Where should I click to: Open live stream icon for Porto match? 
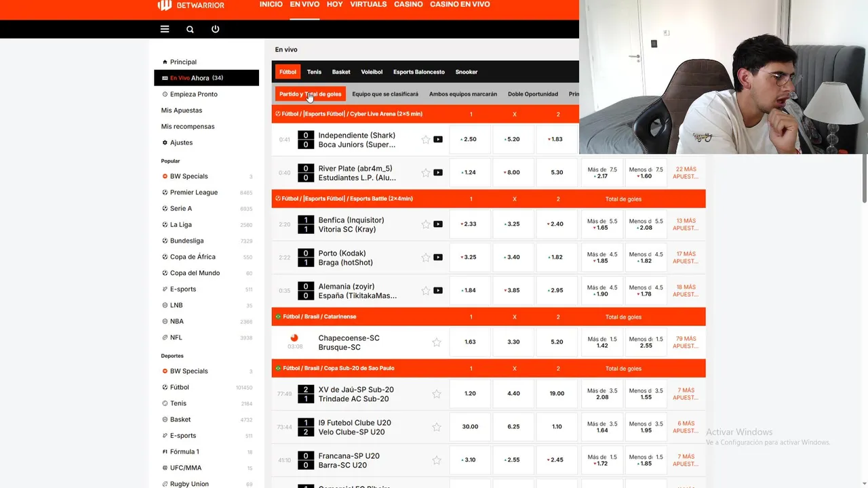[x=438, y=258]
